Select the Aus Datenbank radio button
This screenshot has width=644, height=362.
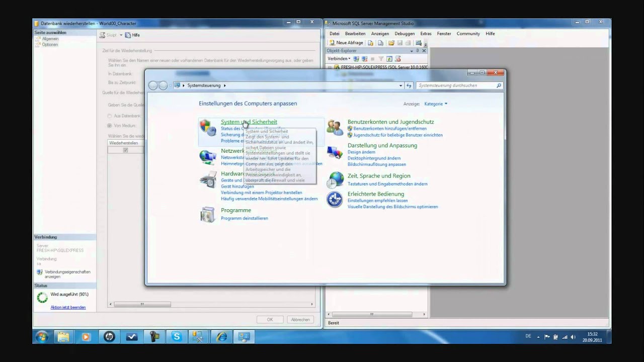coord(110,116)
